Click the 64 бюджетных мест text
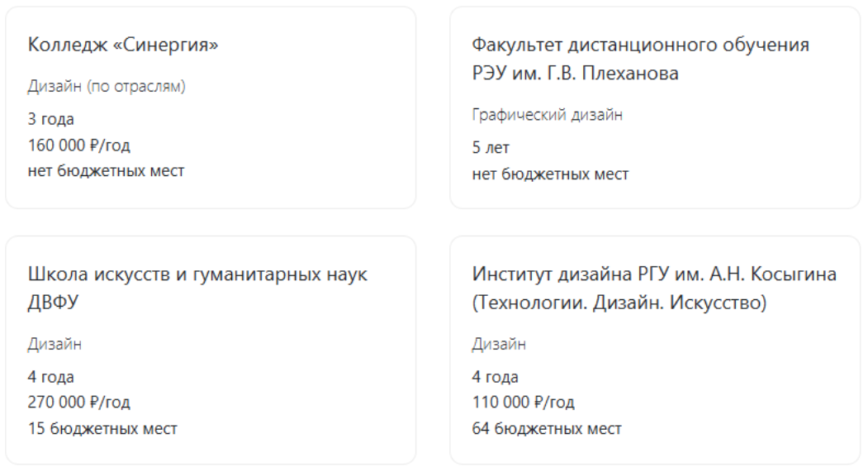 [x=547, y=429]
